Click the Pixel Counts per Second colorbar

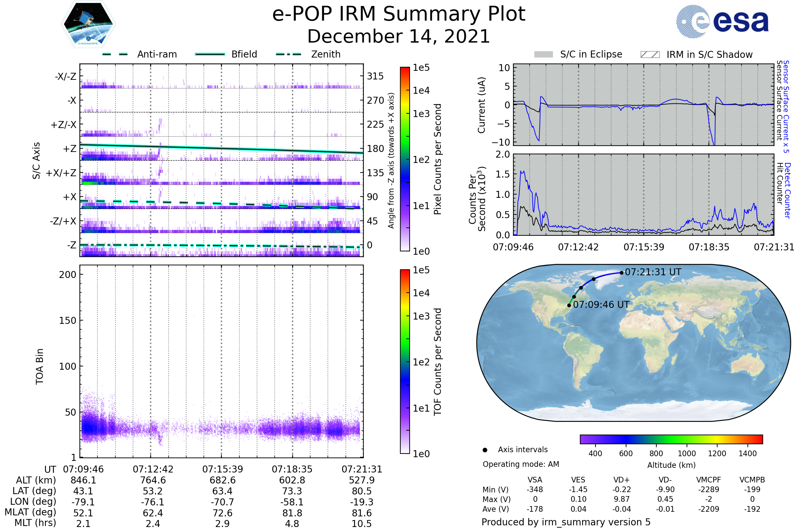[405, 159]
